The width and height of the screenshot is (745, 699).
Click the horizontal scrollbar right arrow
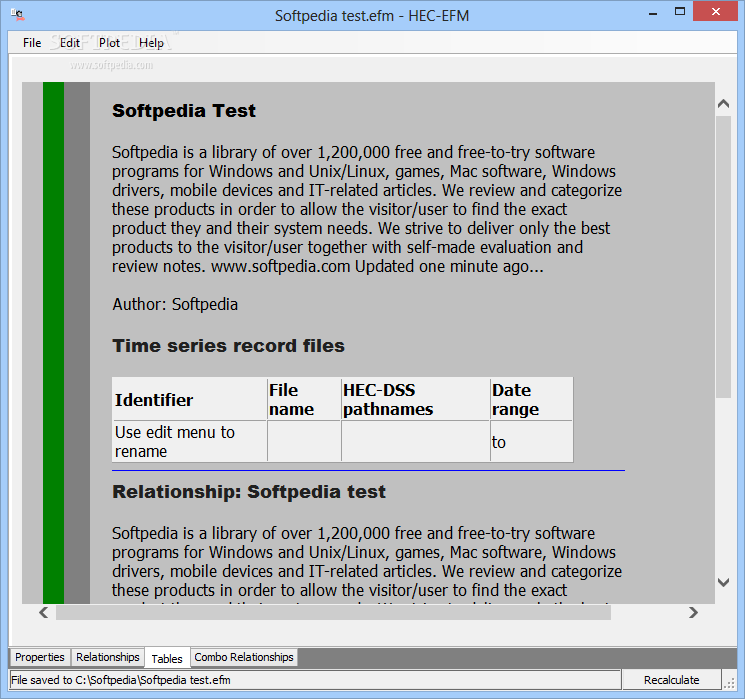click(693, 613)
